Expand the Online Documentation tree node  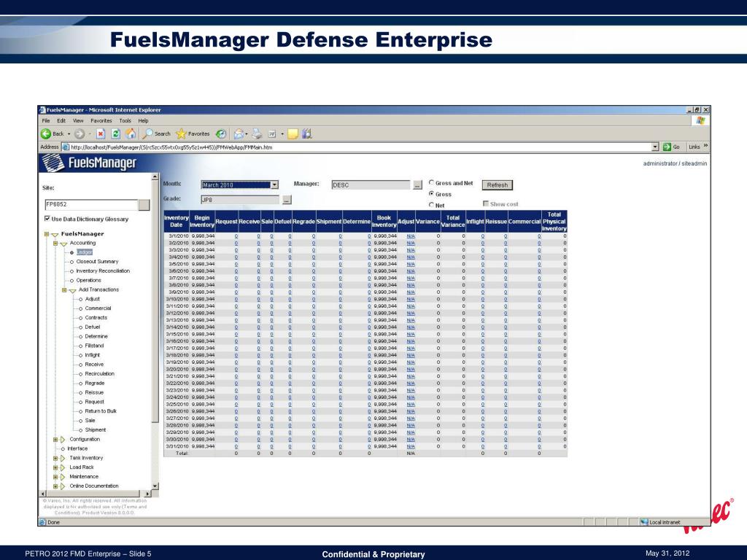pos(55,486)
